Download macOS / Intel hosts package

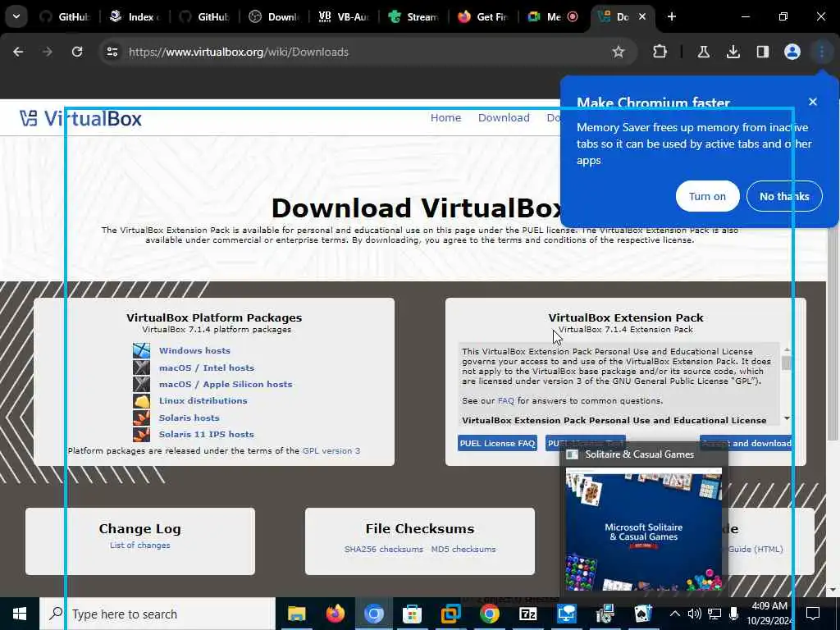[x=206, y=367]
